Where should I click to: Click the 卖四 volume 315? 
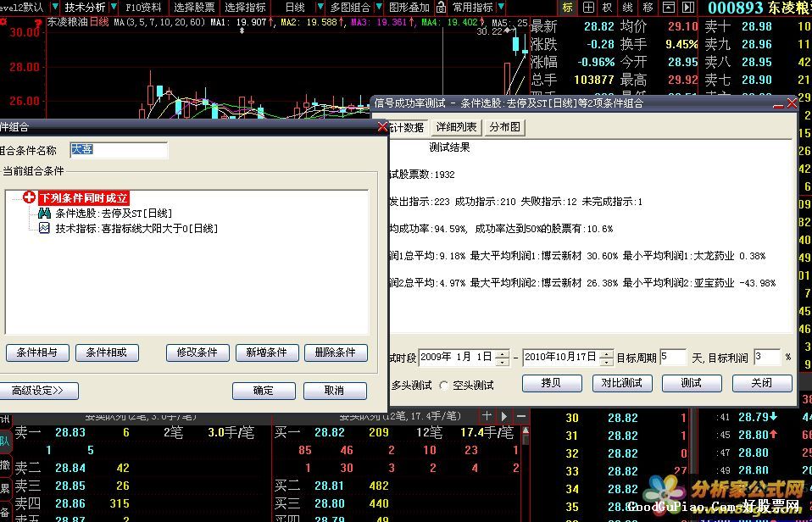pos(120,503)
